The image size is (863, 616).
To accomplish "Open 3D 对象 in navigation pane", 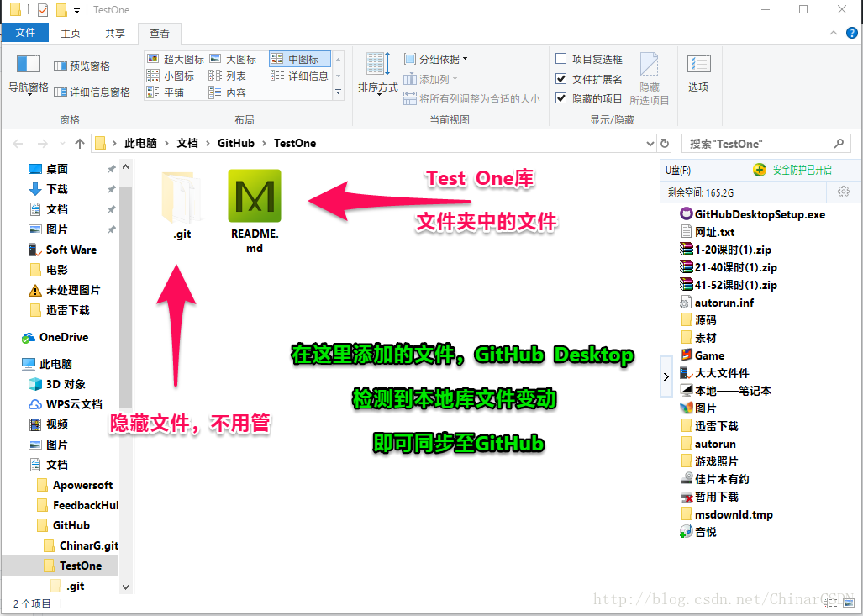I will [x=56, y=384].
